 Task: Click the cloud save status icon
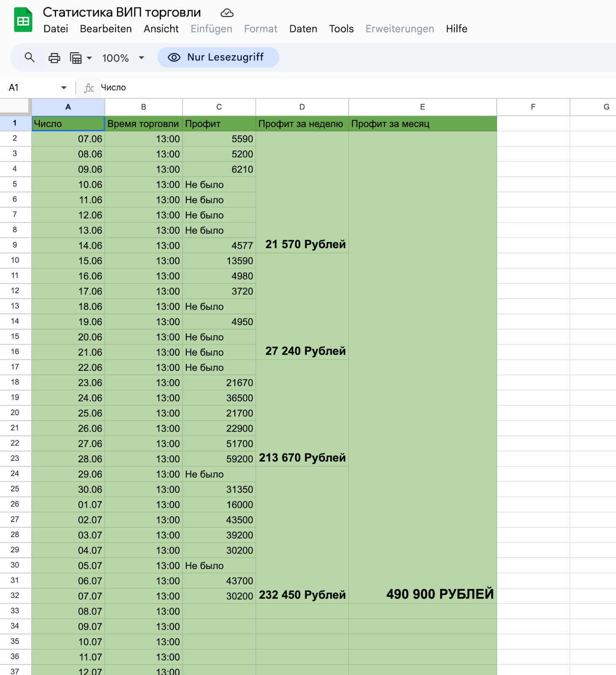coord(227,13)
